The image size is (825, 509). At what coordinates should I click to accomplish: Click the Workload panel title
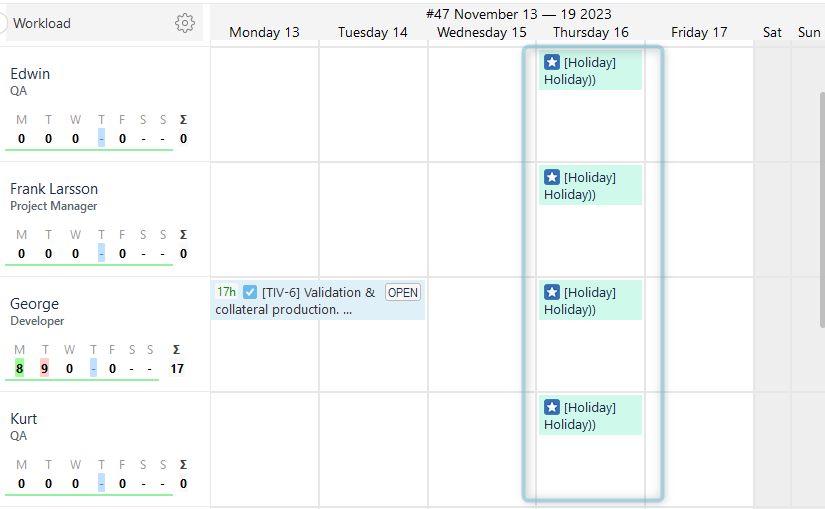(42, 23)
